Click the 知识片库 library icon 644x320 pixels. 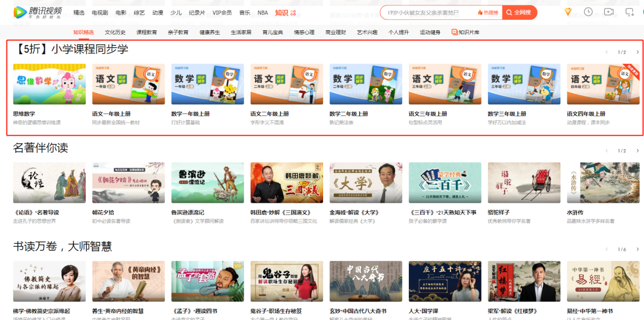[x=454, y=32]
